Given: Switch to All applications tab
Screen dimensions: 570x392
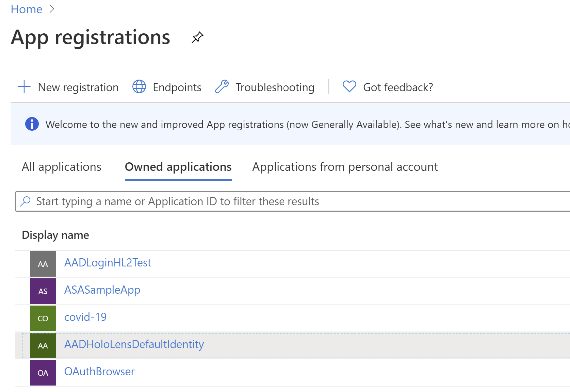Looking at the screenshot, I should click(62, 167).
